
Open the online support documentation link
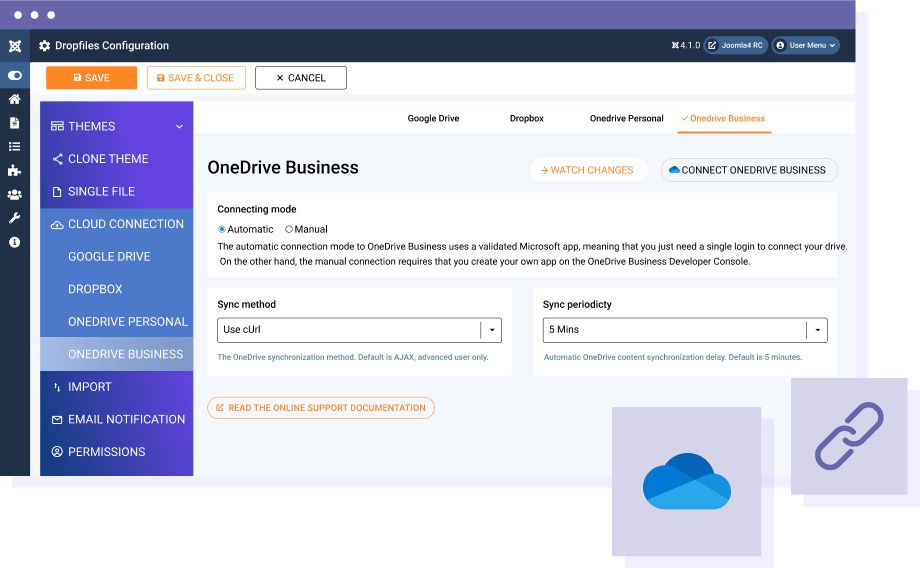[x=320, y=408]
